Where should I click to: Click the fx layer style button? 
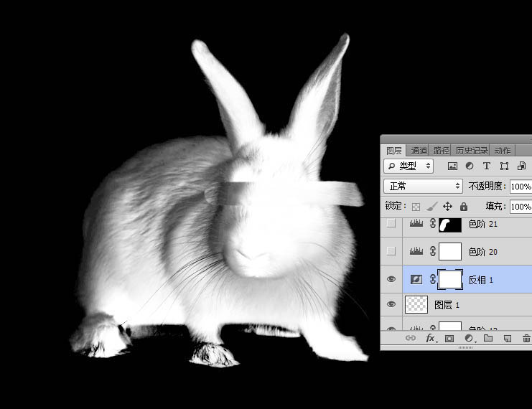(x=431, y=338)
